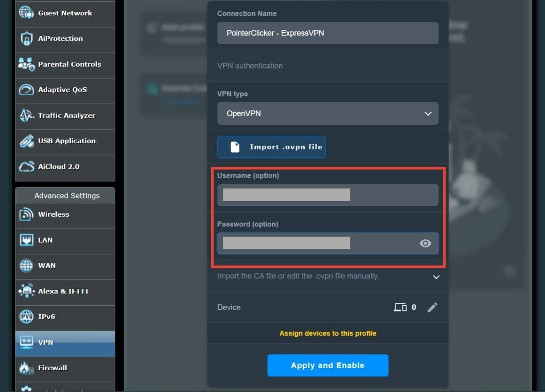Click the device count icon
The image size is (545, 392).
(x=400, y=308)
